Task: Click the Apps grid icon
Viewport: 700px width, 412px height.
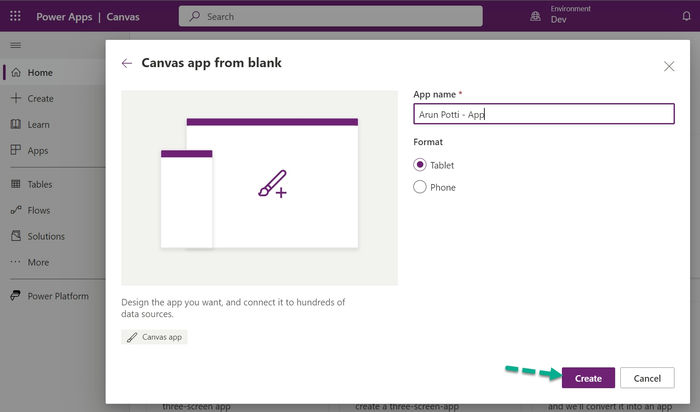Action: [x=16, y=150]
